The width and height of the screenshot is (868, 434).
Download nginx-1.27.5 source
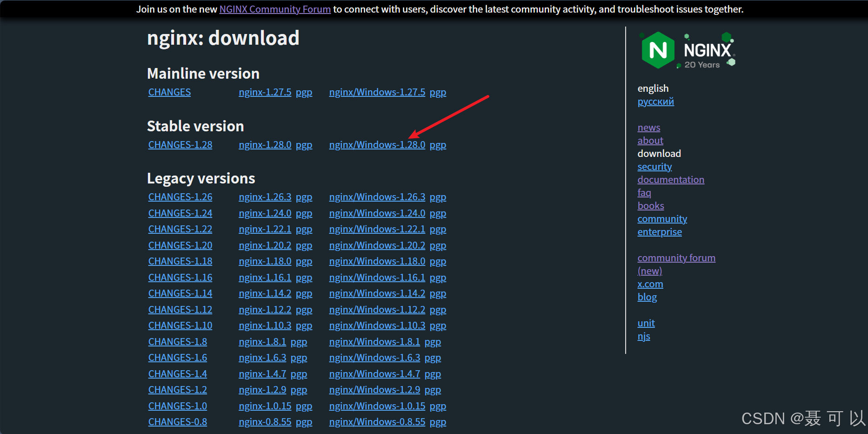pos(265,92)
